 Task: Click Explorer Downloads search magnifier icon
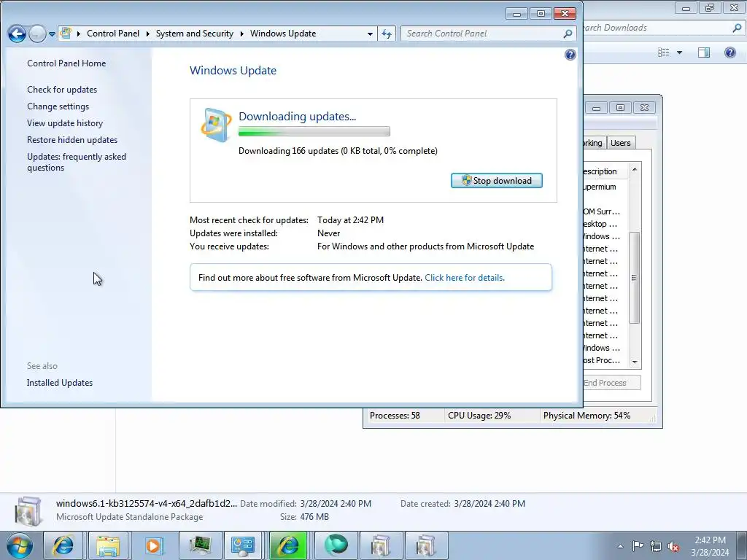tap(737, 28)
